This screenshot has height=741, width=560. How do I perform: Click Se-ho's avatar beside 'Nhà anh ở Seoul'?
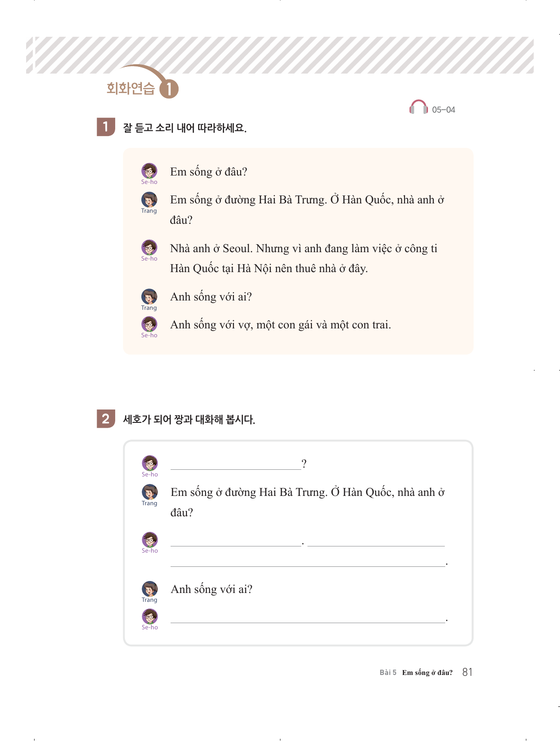coord(149,248)
